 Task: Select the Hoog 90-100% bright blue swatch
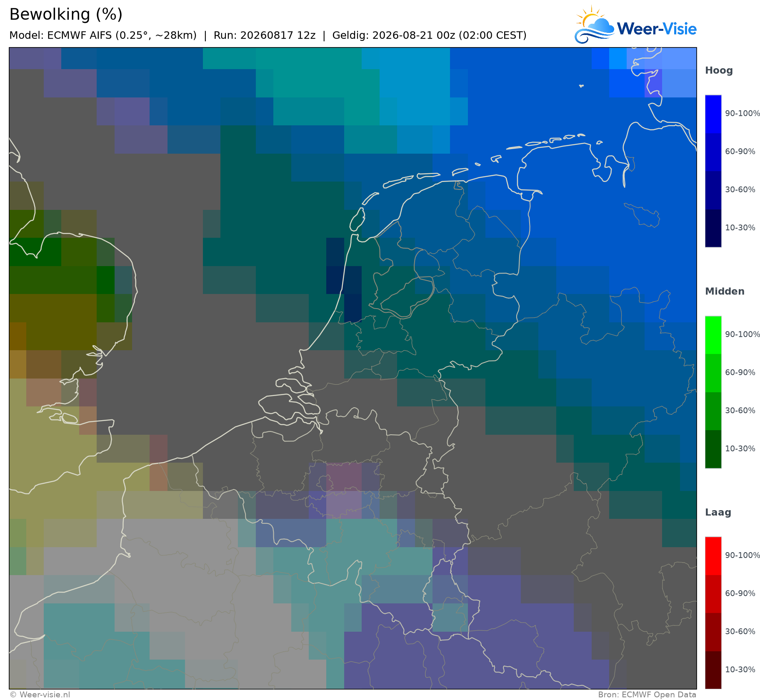(x=713, y=114)
